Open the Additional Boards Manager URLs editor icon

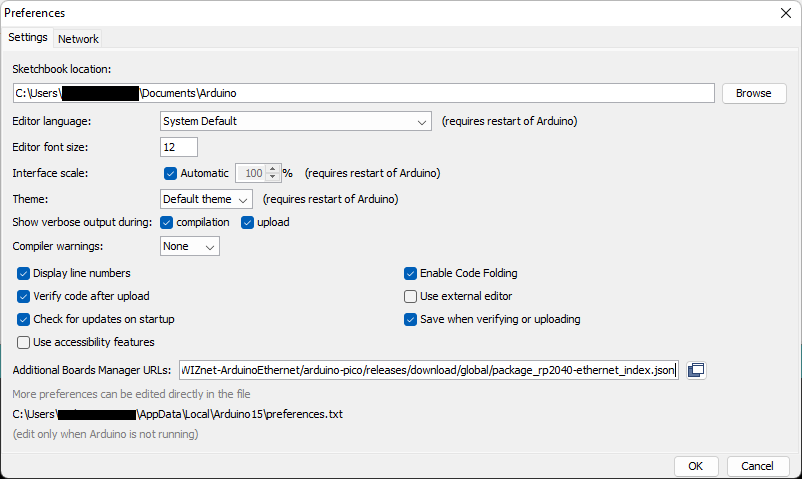(x=696, y=370)
